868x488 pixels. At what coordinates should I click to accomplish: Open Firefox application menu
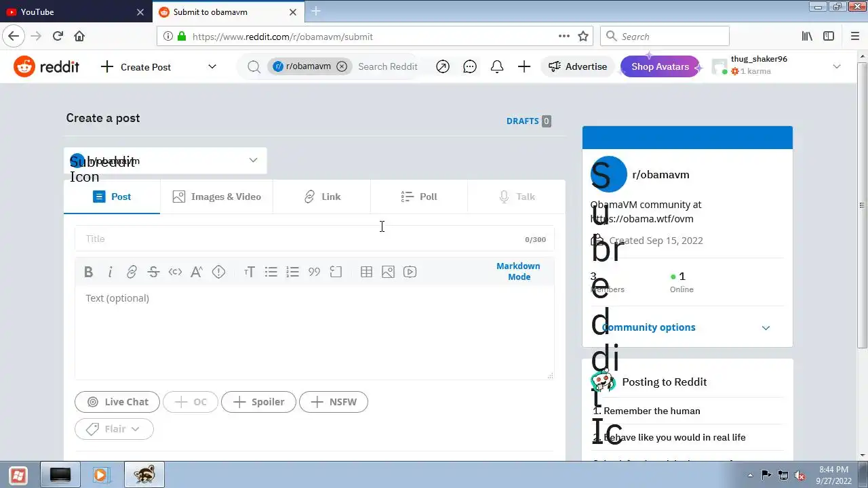854,37
